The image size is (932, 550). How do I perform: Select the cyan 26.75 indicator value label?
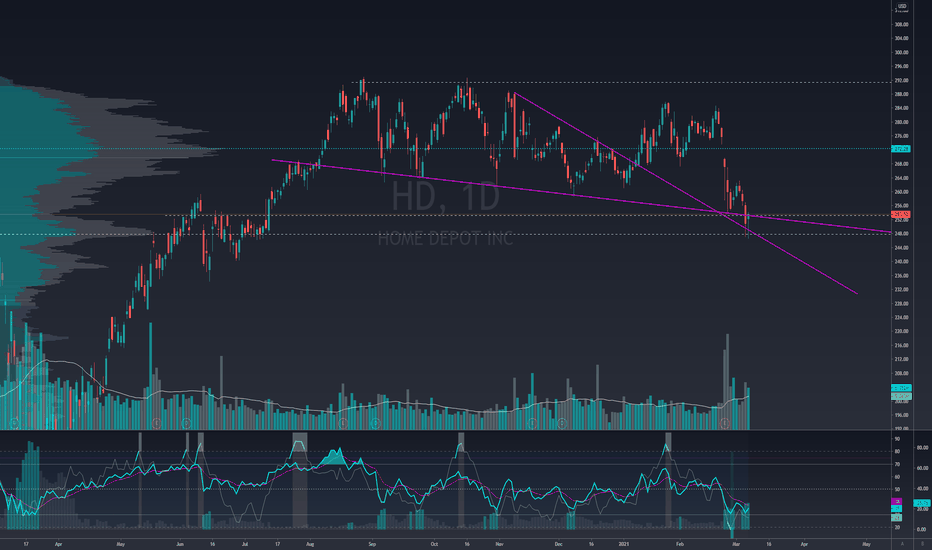pyautogui.click(x=922, y=503)
